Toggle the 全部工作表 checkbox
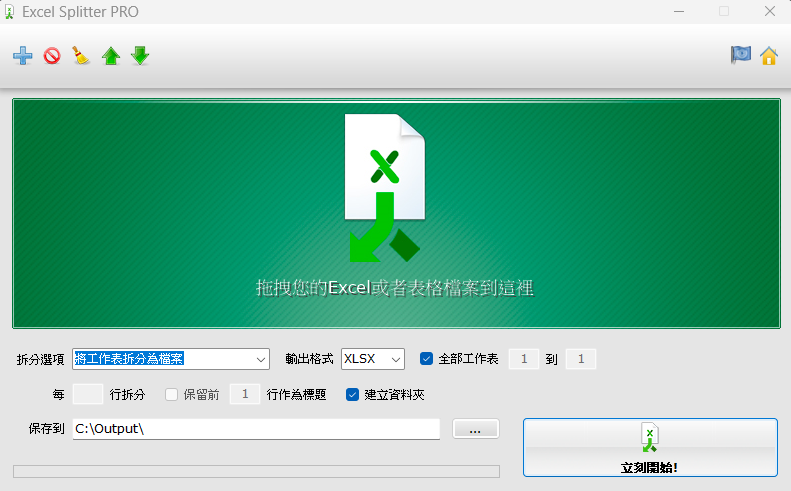 click(x=426, y=359)
